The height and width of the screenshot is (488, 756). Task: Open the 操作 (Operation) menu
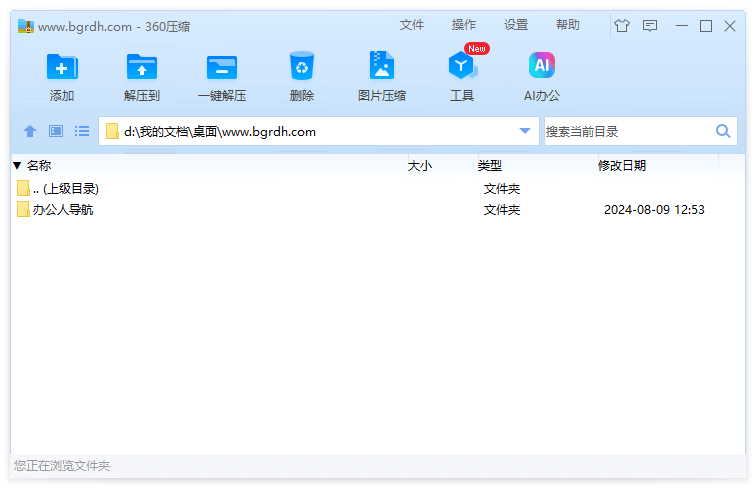click(x=464, y=25)
